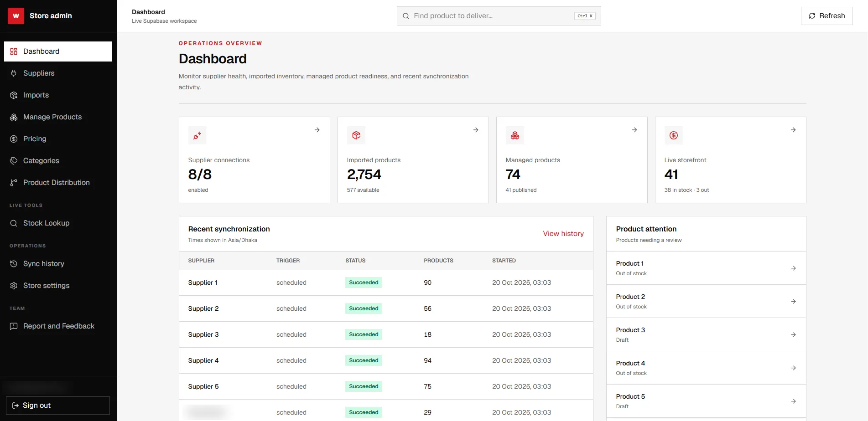Click the Product 4 attention entry
This screenshot has height=421, width=868.
pyautogui.click(x=706, y=368)
